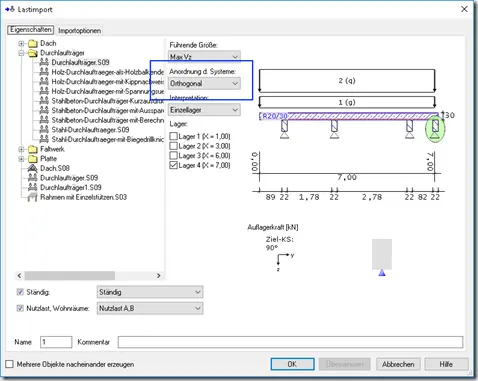Screen dimensions: 478x381
Task: Click the icon of Durchlaufträger1.S09
Action: pos(33,188)
